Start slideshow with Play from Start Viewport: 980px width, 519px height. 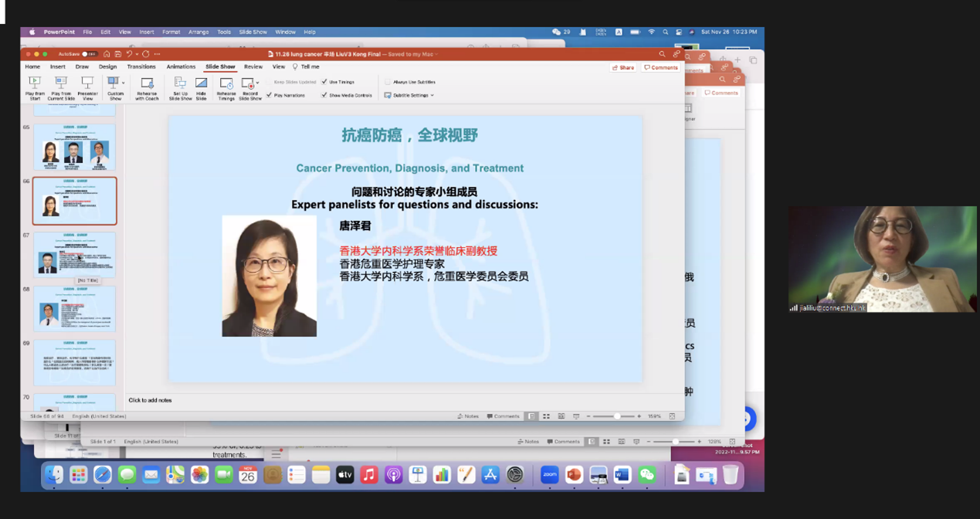[35, 88]
